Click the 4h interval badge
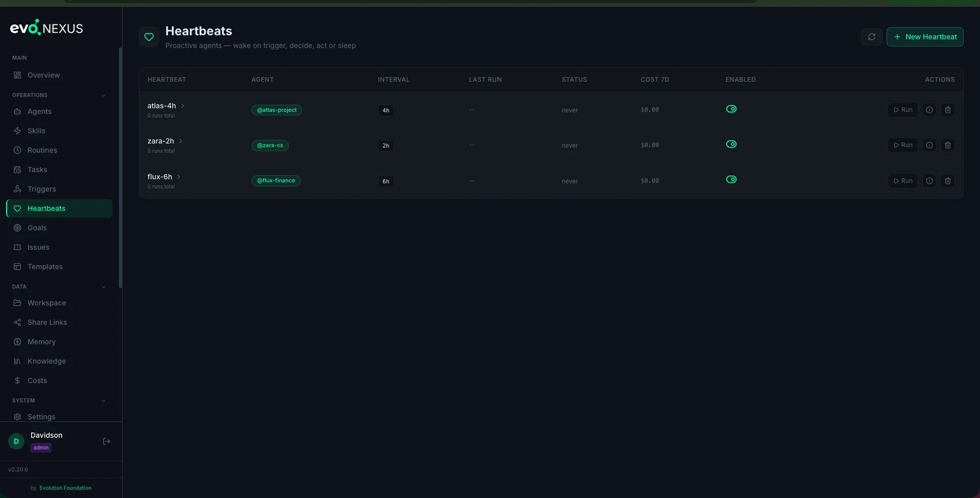Screen dimensions: 980x498 386,110
